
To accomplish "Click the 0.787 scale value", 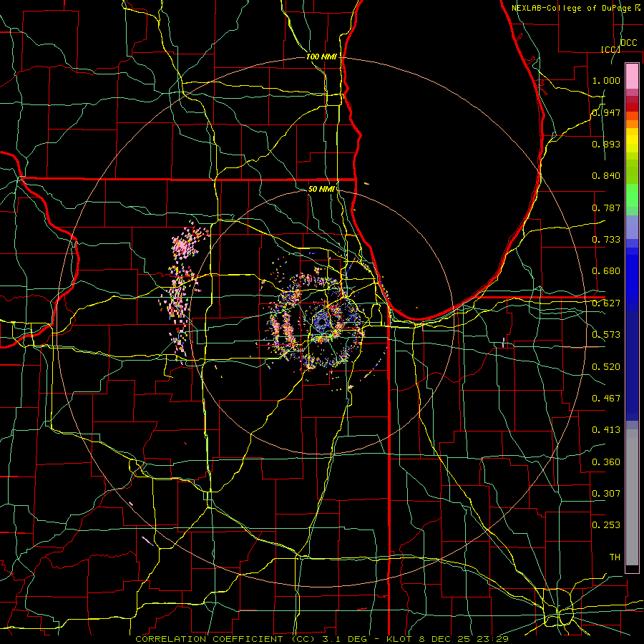I will 606,208.
